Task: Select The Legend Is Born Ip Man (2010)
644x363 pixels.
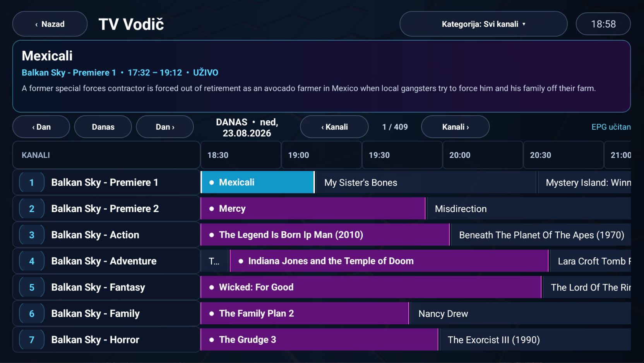Action: (325, 235)
